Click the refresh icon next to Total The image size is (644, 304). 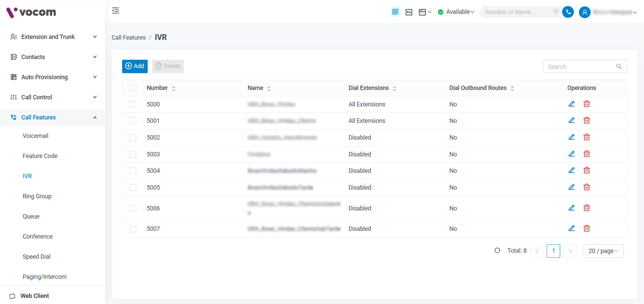497,251
